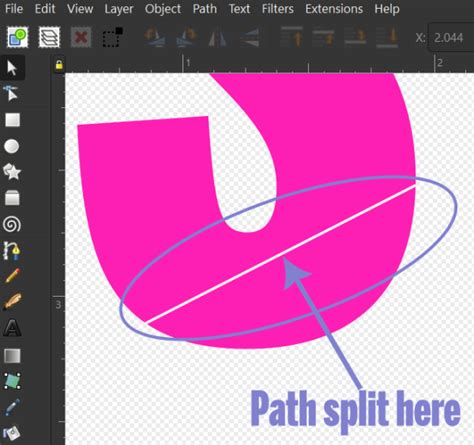
Task: Pick the Calligraphy brush tool
Action: 12,302
